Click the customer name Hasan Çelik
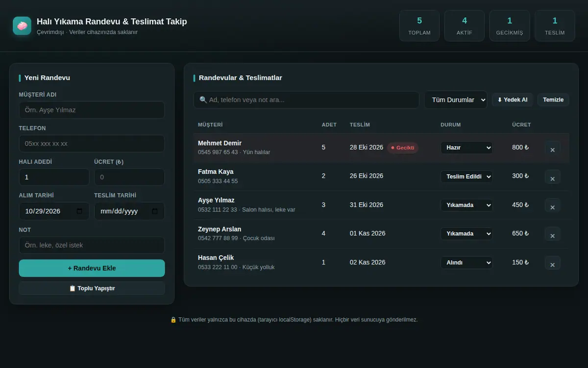The height and width of the screenshot is (368, 588). pyautogui.click(x=216, y=258)
